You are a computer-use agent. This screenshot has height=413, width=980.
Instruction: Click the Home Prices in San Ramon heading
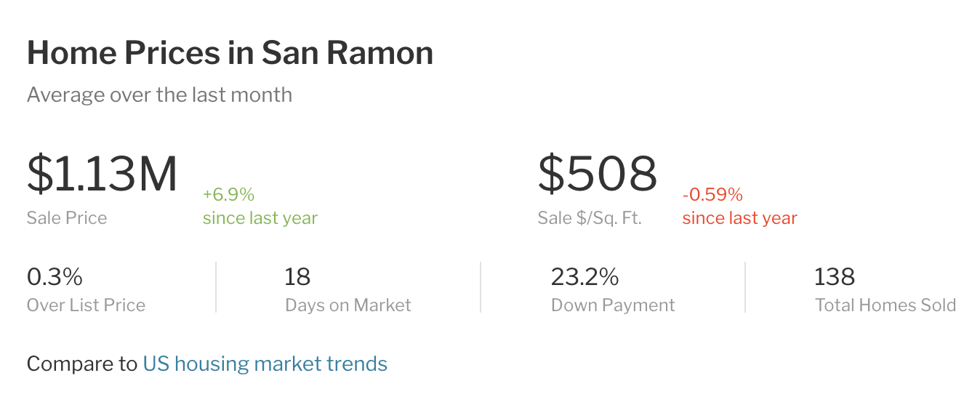coord(230,53)
